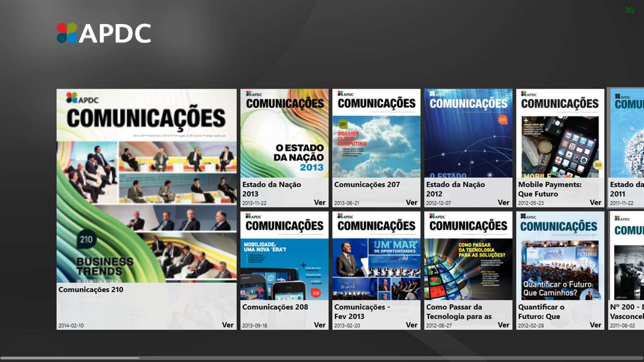Open the Comunicações Fev 2013 cover
Screen dimensions: 644x362
point(376,256)
